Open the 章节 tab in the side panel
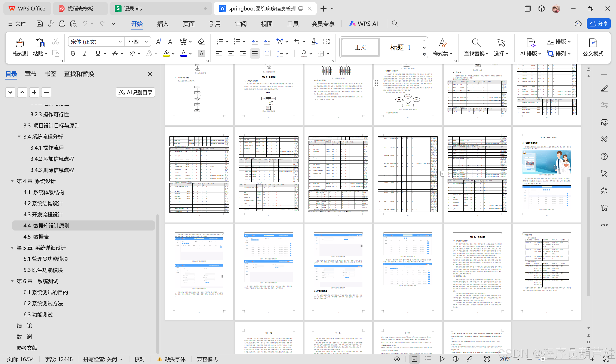Viewport: 616px width, 364px height. tap(30, 74)
